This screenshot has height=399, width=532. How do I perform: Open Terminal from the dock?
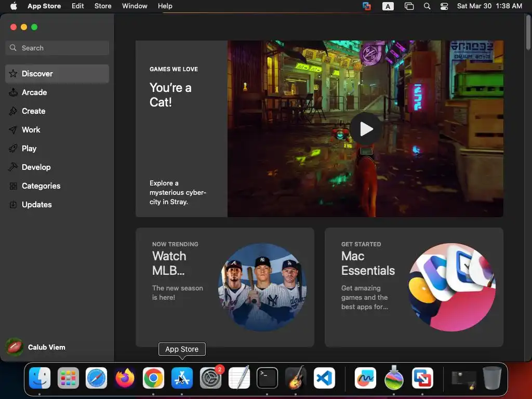(x=267, y=378)
